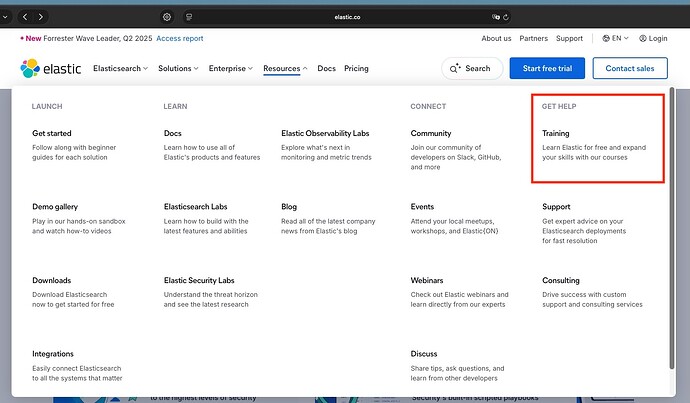The width and height of the screenshot is (690, 403).
Task: Click the globe language icon
Action: tap(606, 38)
